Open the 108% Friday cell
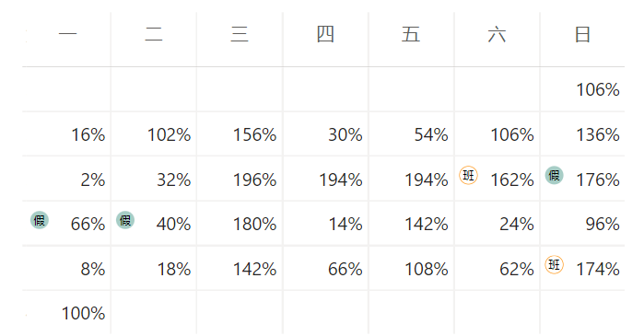The width and height of the screenshot is (644, 336). click(x=411, y=268)
